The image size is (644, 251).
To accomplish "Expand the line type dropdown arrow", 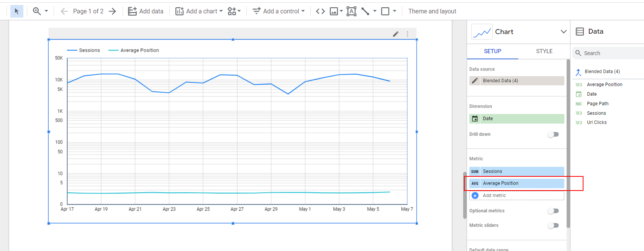I will pyautogui.click(x=375, y=11).
